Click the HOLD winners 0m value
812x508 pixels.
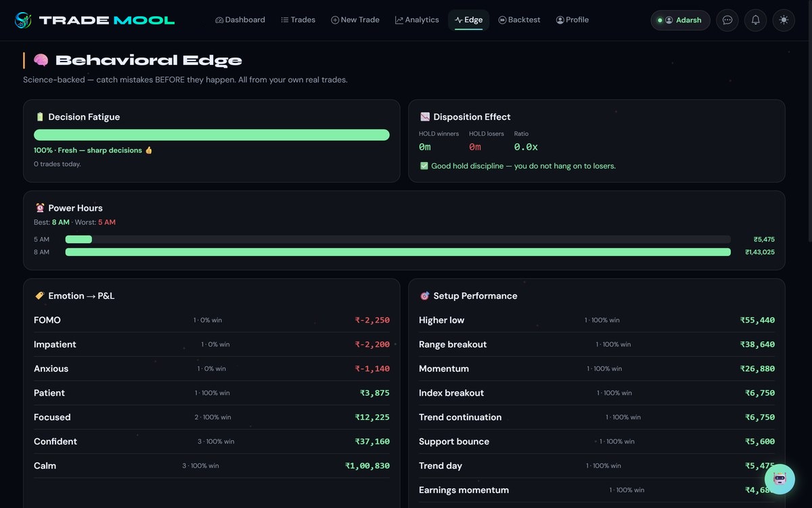[425, 147]
